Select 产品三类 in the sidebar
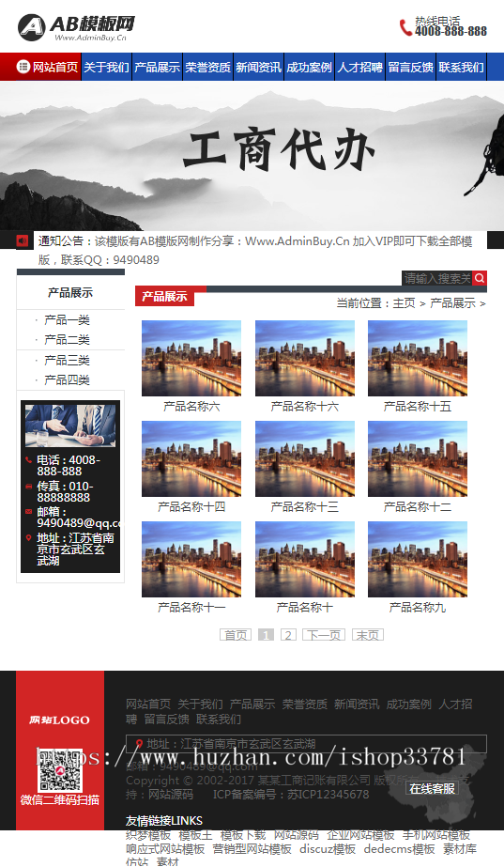This screenshot has height=867, width=504. [x=67, y=360]
